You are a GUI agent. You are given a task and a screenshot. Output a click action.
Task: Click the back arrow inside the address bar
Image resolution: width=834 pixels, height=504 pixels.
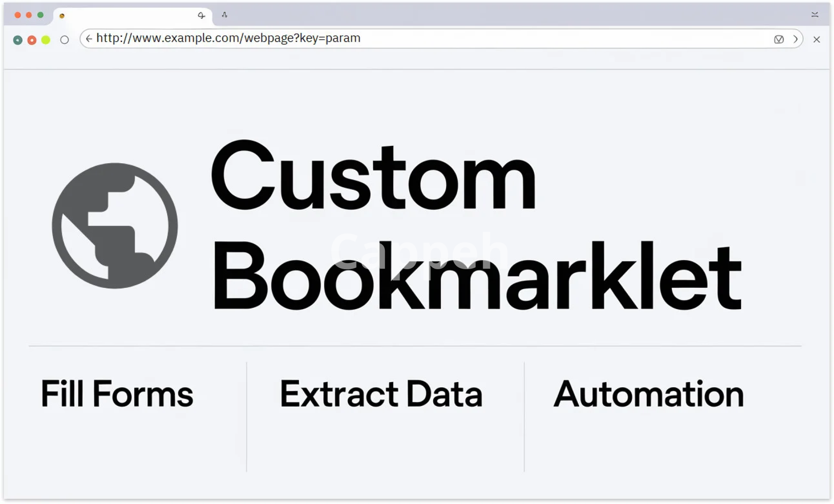pos(89,39)
